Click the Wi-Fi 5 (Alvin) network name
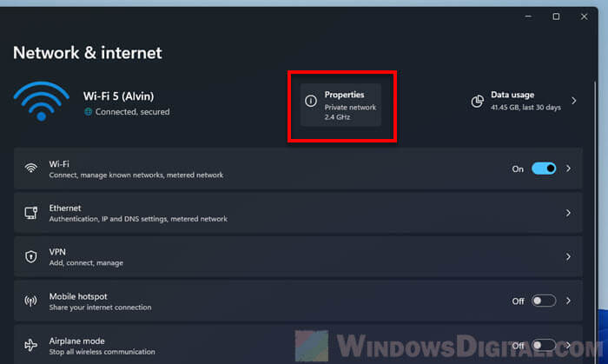Viewport: 608px width, 364px height. (x=118, y=96)
